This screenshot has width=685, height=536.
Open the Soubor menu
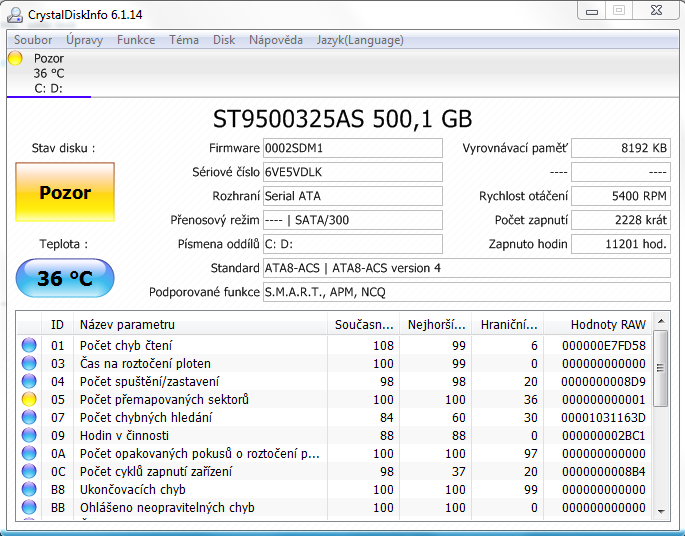click(33, 40)
